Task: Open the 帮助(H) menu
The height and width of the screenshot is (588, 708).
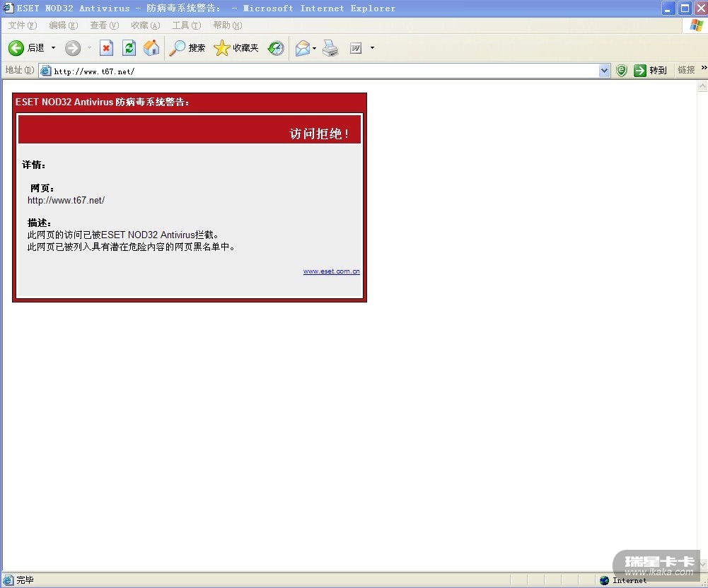Action: (228, 25)
